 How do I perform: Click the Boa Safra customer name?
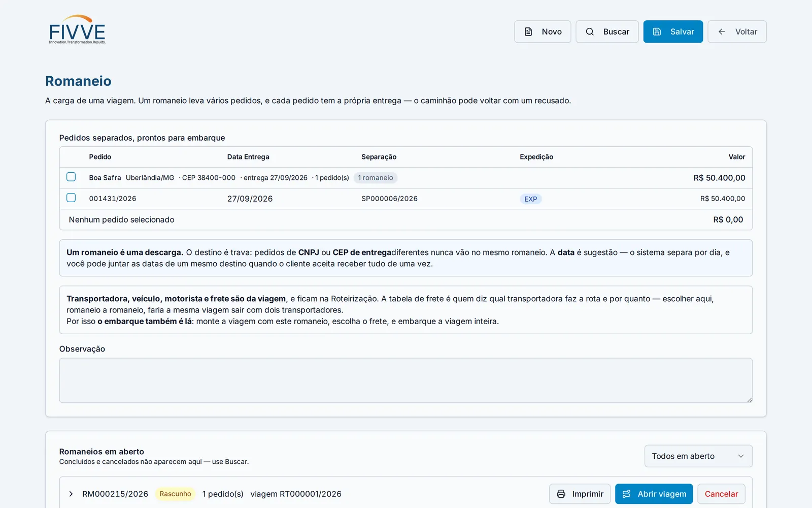click(x=105, y=178)
